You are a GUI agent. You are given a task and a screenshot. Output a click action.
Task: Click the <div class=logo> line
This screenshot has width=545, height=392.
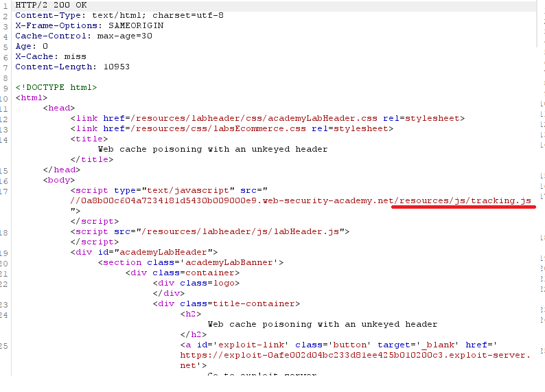tap(196, 283)
